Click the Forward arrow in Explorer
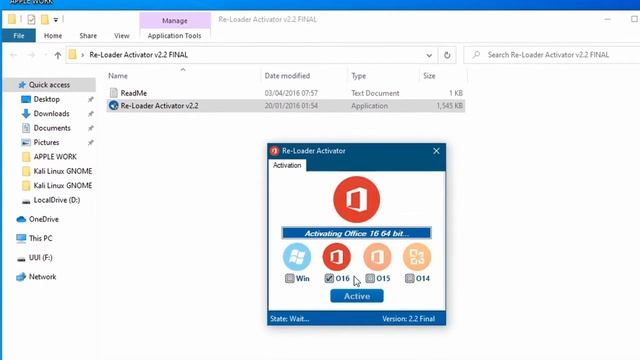The image size is (640, 360). 32,55
